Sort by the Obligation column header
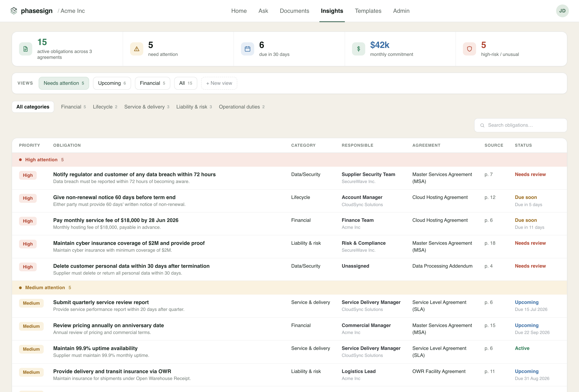This screenshot has height=392, width=579. click(x=67, y=145)
